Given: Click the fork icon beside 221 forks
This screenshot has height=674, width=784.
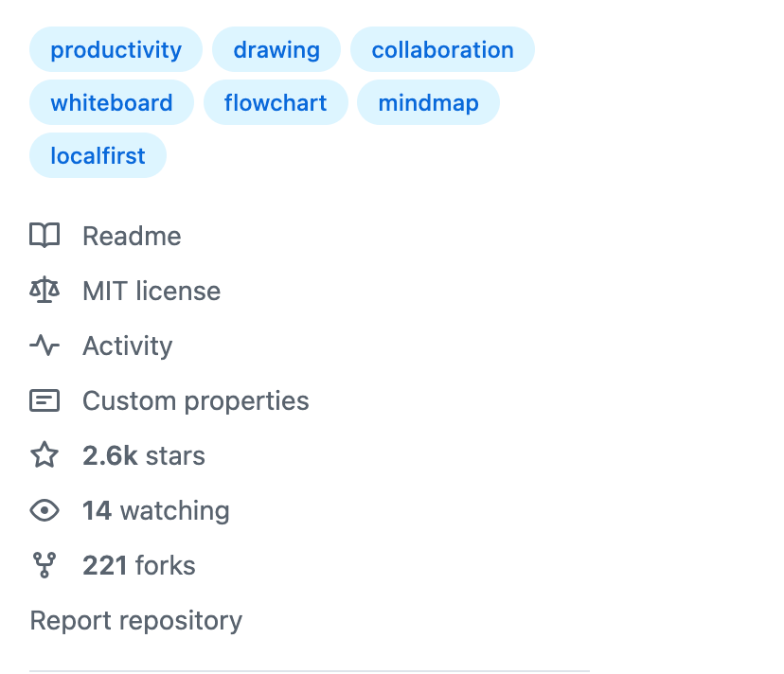Looking at the screenshot, I should pyautogui.click(x=45, y=565).
